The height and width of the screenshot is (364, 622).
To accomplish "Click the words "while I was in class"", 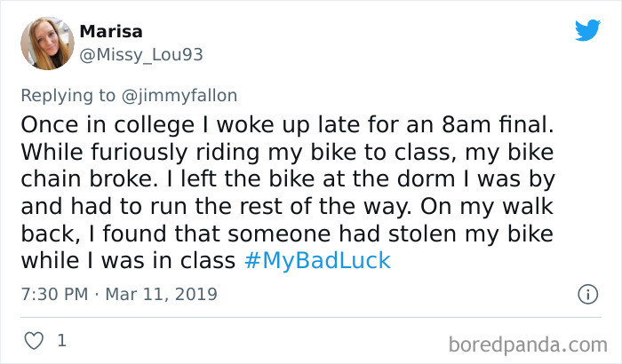I will (128, 262).
